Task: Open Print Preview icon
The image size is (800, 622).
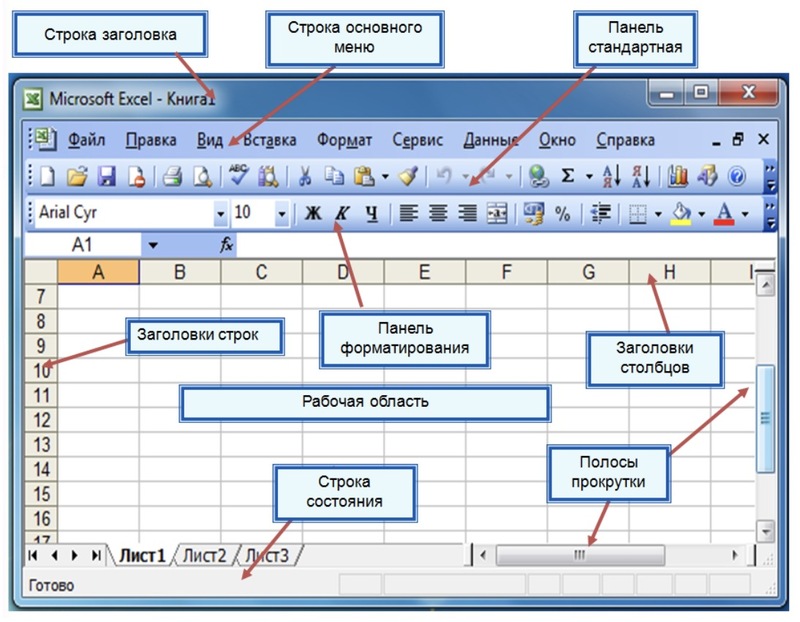Action: (x=203, y=177)
